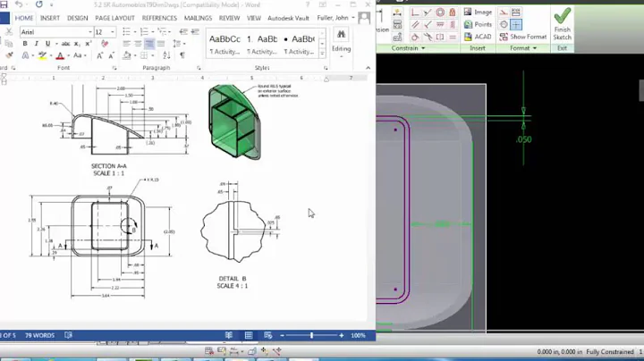
Task: Expand the Styles gallery more arrow
Action: click(322, 54)
